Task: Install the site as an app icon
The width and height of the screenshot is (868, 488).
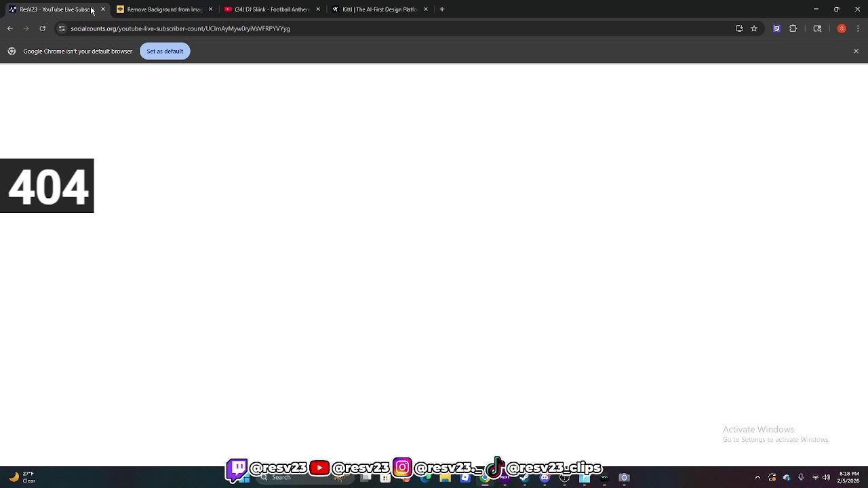Action: click(739, 28)
